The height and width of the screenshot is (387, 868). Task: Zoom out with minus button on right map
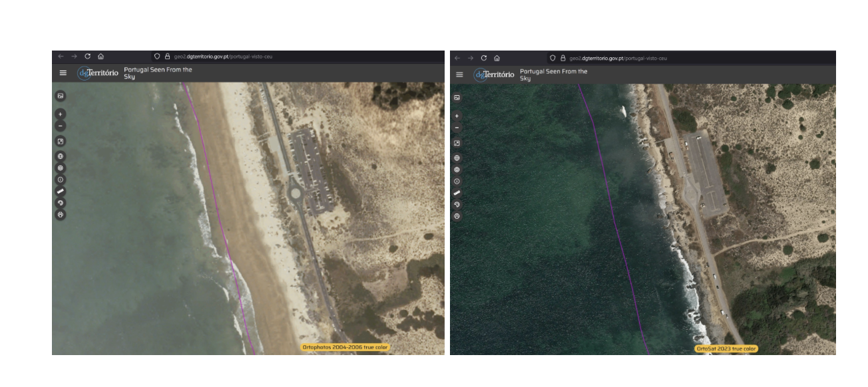point(457,128)
